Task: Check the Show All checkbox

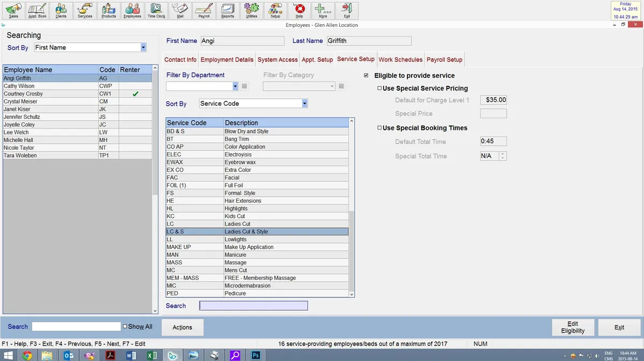Action: point(125,326)
